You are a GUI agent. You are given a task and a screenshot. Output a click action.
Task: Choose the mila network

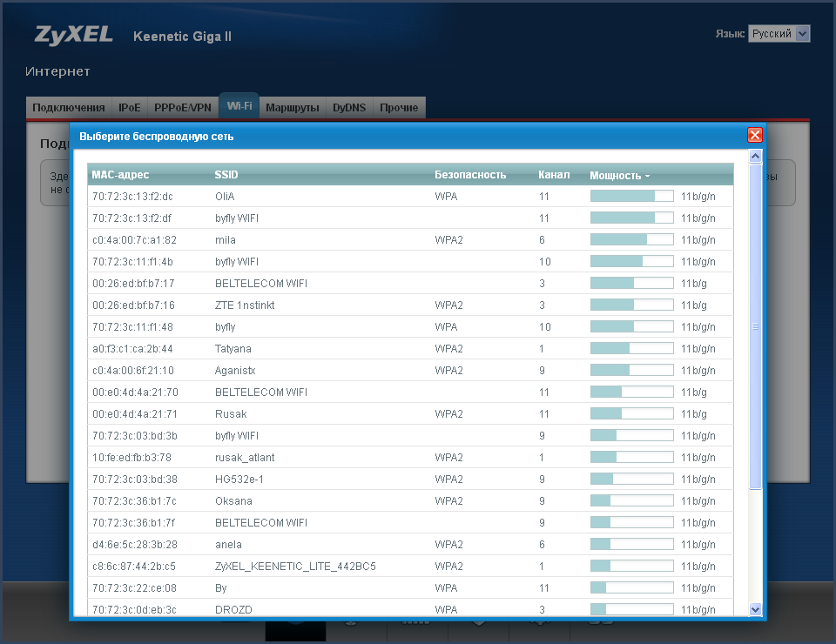(x=410, y=240)
